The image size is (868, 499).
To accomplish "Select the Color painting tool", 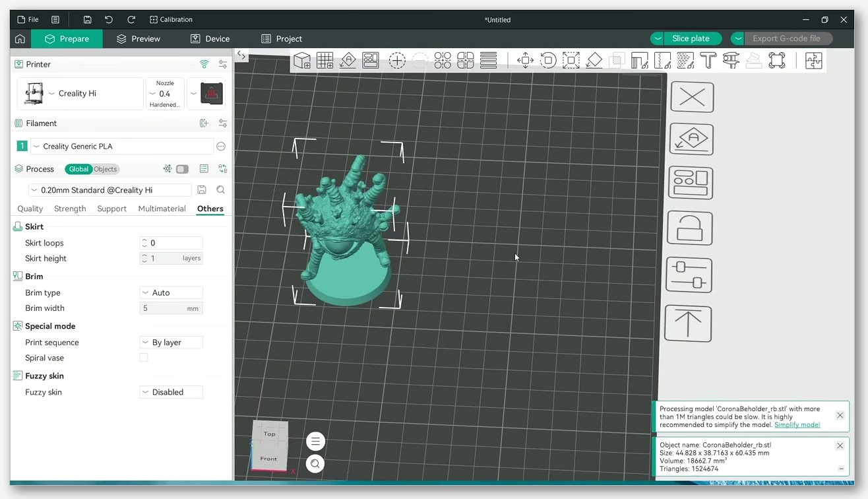I will 685,61.
